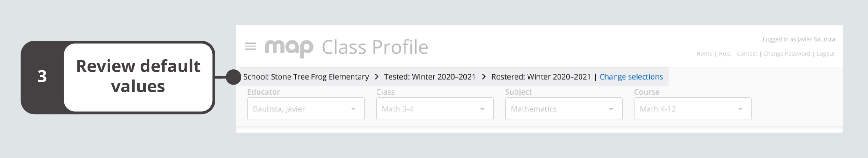The height and width of the screenshot is (158, 868).
Task: Open the Contact link
Action: [747, 54]
